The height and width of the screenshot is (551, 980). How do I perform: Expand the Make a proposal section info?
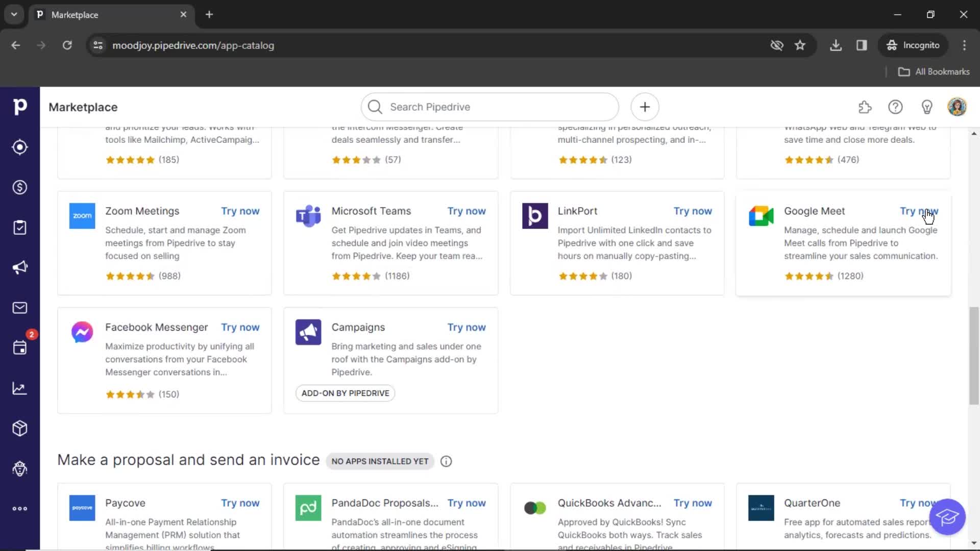[446, 461]
